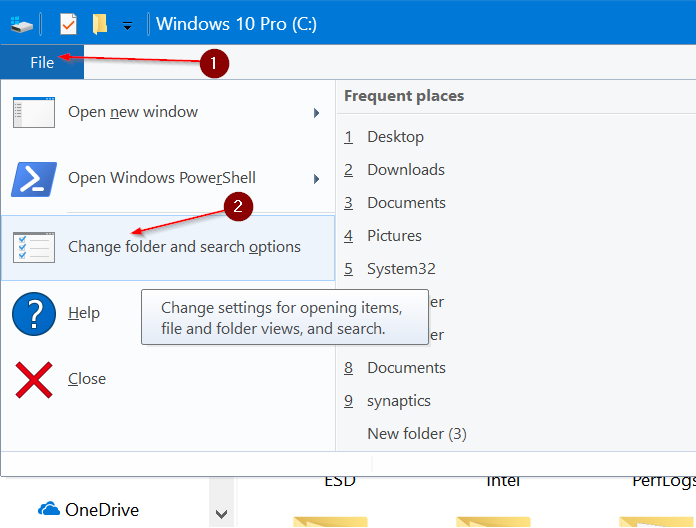Click the blue Help question mark icon
Viewport: 696px width, 528px height.
pos(34,314)
